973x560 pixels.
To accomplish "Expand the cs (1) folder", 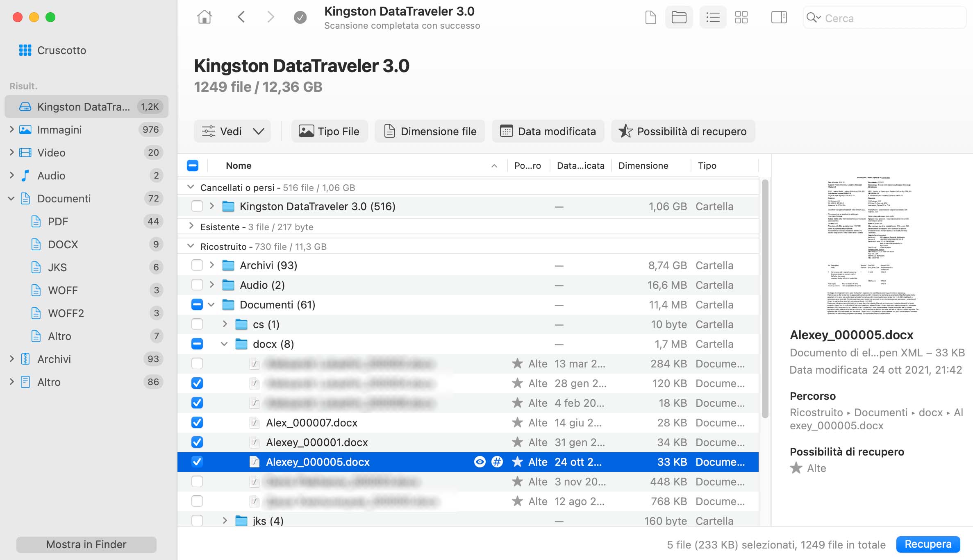I will click(x=225, y=324).
